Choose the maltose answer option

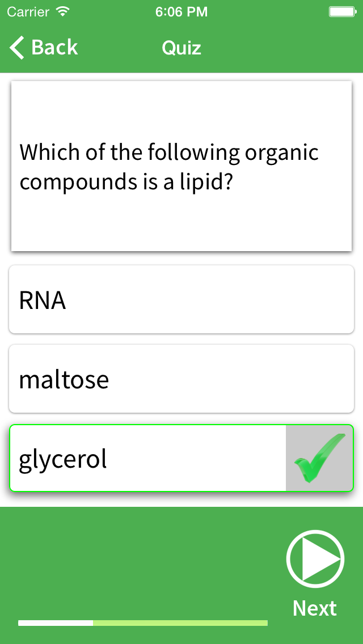(x=181, y=379)
